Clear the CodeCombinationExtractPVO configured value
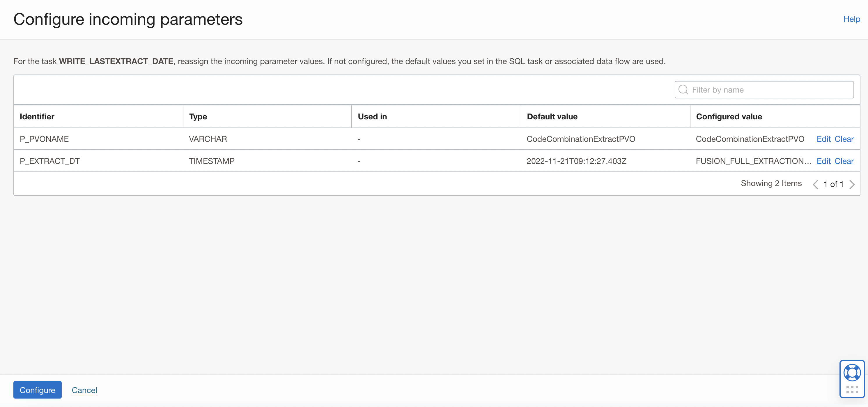 pyautogui.click(x=844, y=139)
